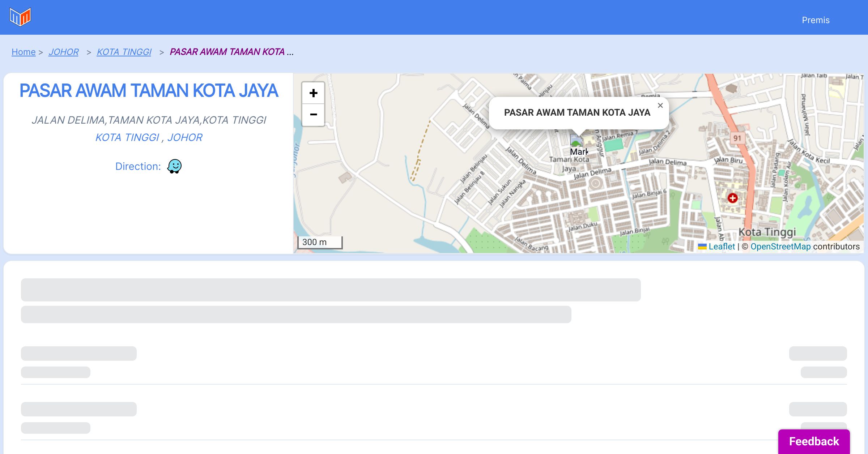Screen dimensions: 868x454
Task: Zoom out on the map
Action: pyautogui.click(x=313, y=115)
